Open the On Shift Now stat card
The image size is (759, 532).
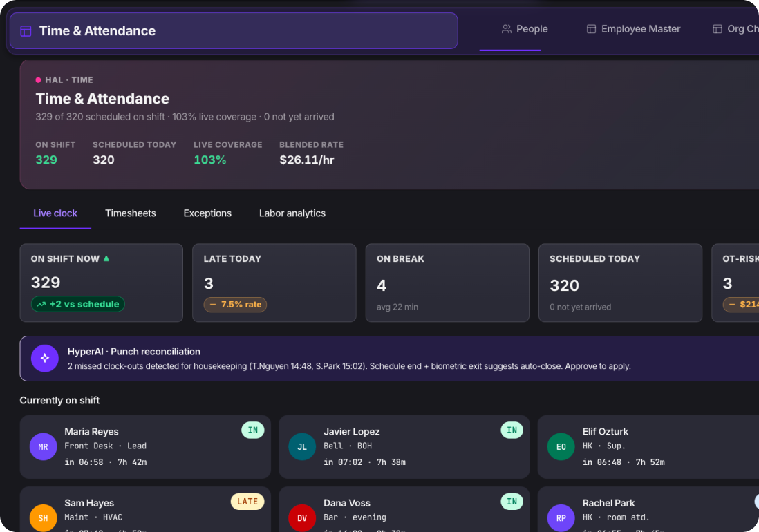101,283
